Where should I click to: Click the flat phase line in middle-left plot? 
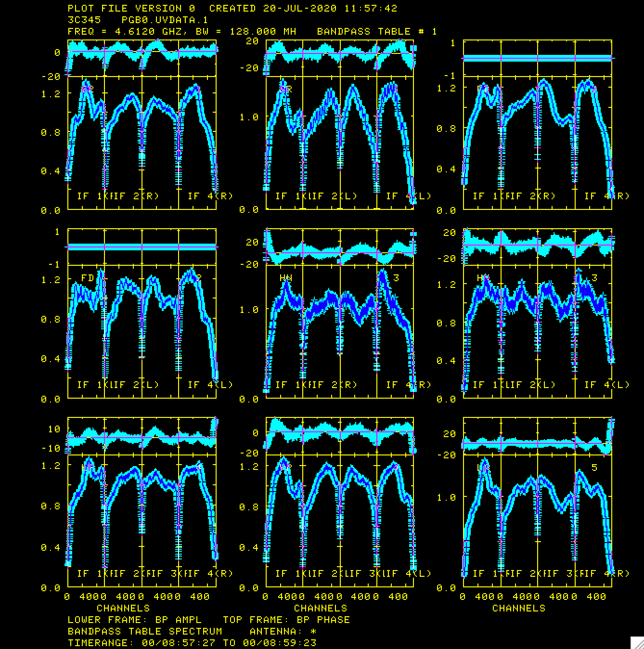coord(142,247)
